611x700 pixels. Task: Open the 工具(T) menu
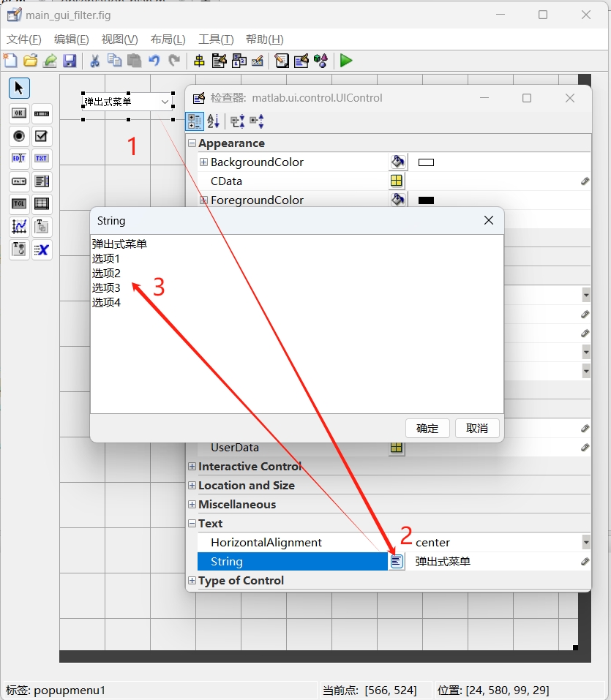tap(216, 39)
